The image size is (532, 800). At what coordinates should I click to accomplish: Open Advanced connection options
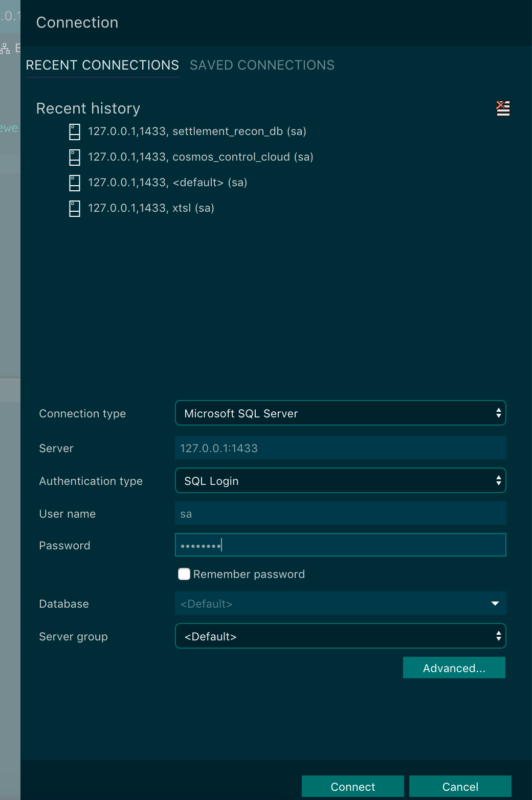click(x=454, y=668)
